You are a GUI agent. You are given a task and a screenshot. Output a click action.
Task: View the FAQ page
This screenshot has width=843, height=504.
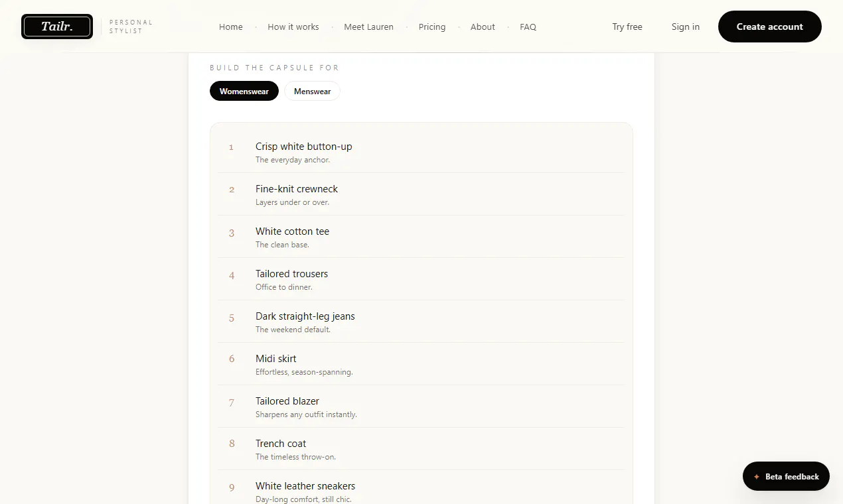(528, 27)
